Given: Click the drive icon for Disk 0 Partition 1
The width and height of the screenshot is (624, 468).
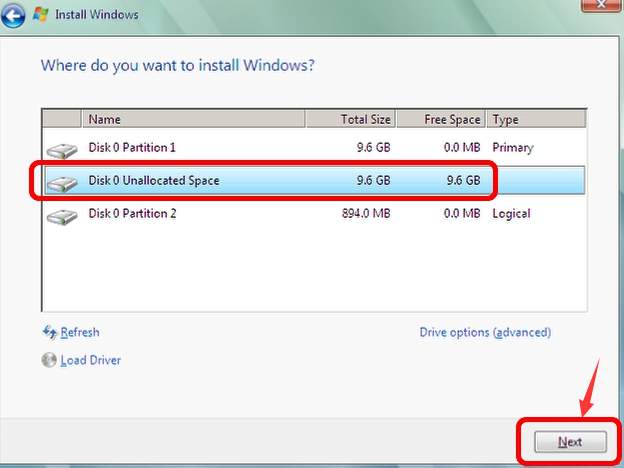Looking at the screenshot, I should point(62,150).
